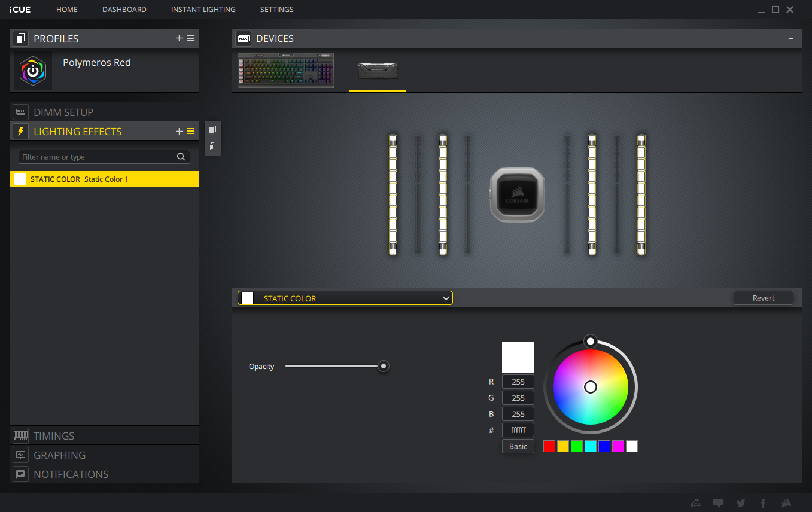This screenshot has height=512, width=812.
Task: Click the Revert button
Action: [763, 298]
